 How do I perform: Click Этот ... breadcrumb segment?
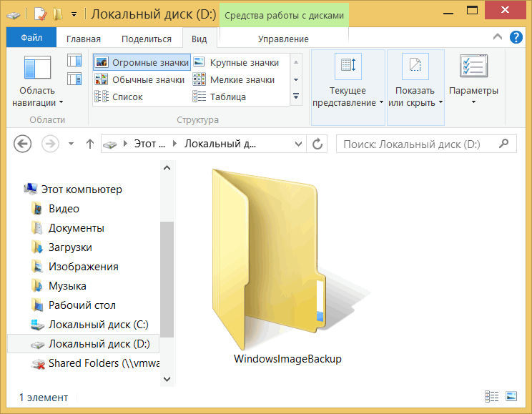(x=149, y=144)
